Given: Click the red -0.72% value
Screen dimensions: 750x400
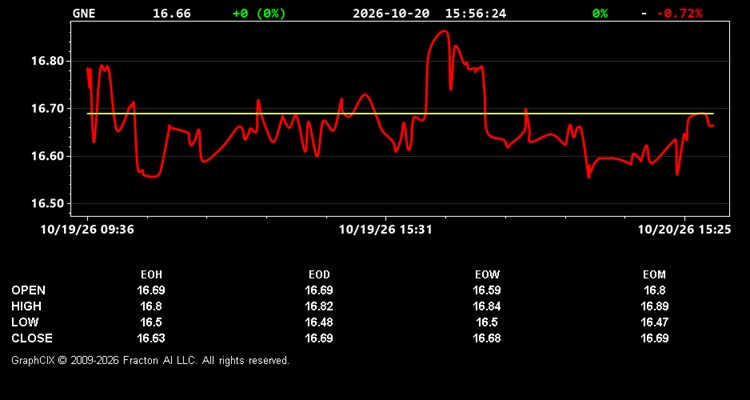Looking at the screenshot, I should click(679, 13).
